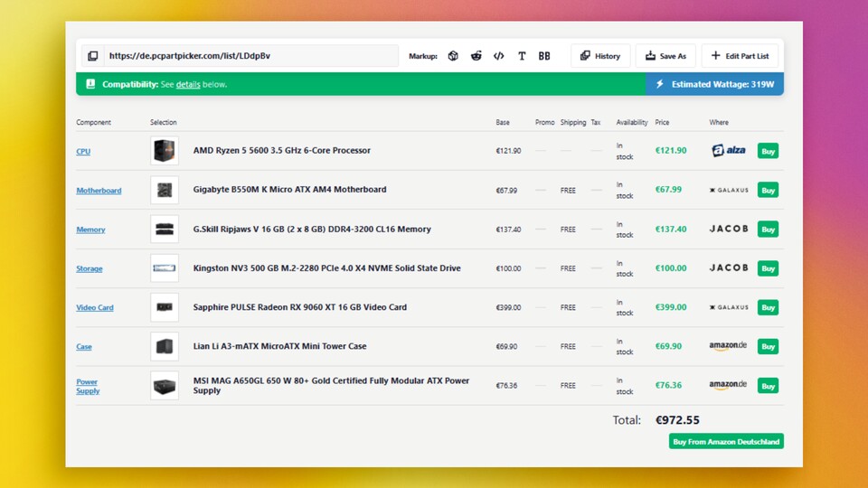Open G.Skill Ripjaws V 16 GB memory name
This screenshot has width=868, height=488.
point(312,229)
